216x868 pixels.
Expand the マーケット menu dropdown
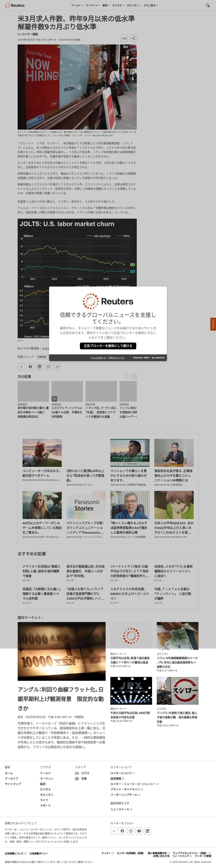(x=93, y=5)
